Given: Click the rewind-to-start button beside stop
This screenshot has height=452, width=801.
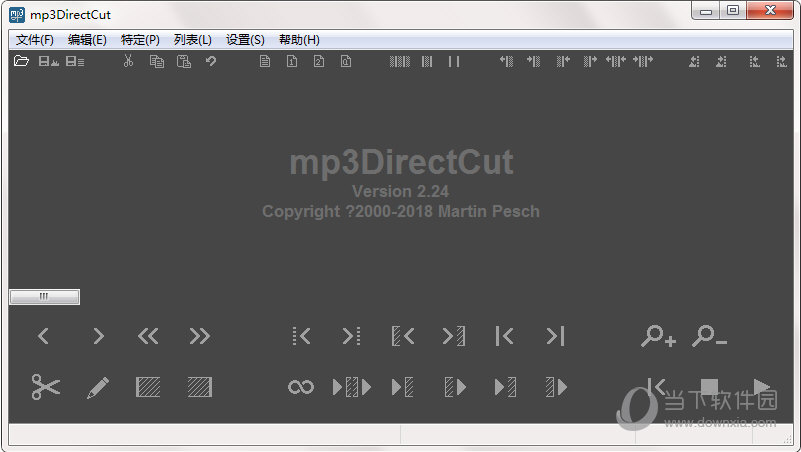Looking at the screenshot, I should click(656, 387).
